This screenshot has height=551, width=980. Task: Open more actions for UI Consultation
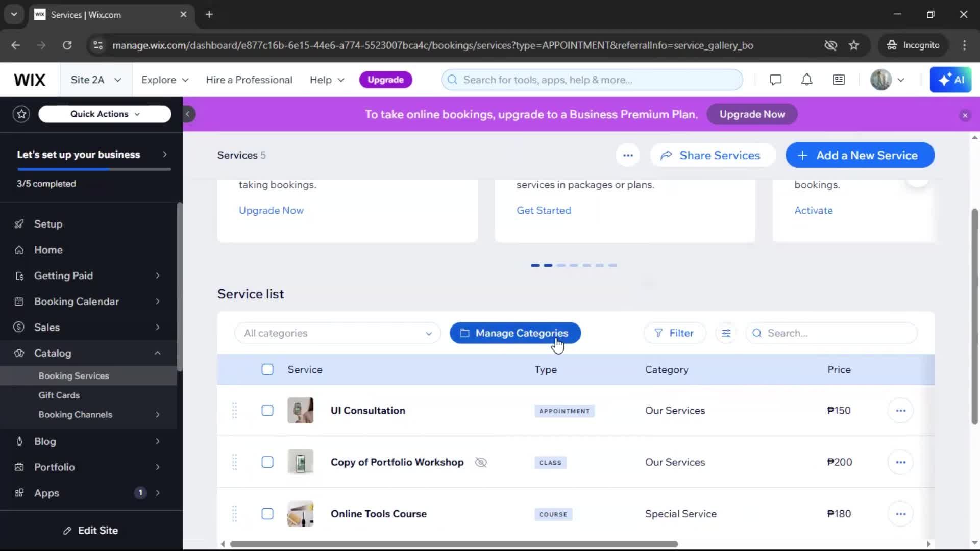pyautogui.click(x=900, y=411)
